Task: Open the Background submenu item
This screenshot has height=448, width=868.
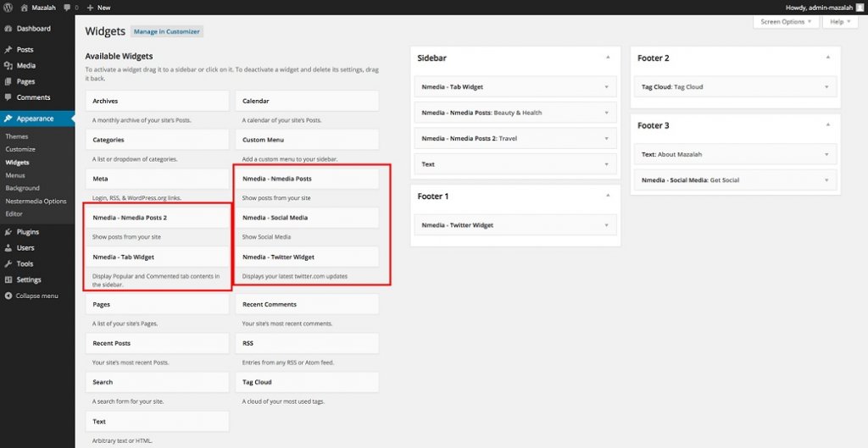Action: (23, 188)
